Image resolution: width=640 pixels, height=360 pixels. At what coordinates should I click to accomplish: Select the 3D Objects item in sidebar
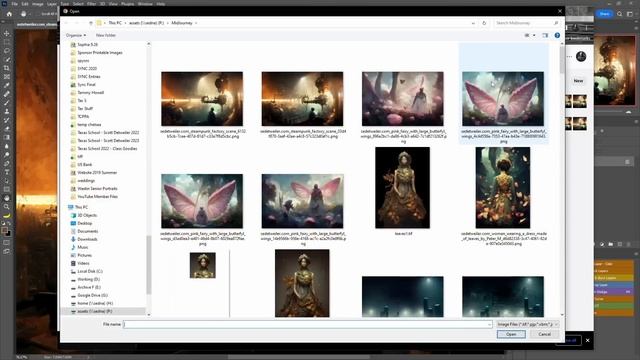(87, 216)
